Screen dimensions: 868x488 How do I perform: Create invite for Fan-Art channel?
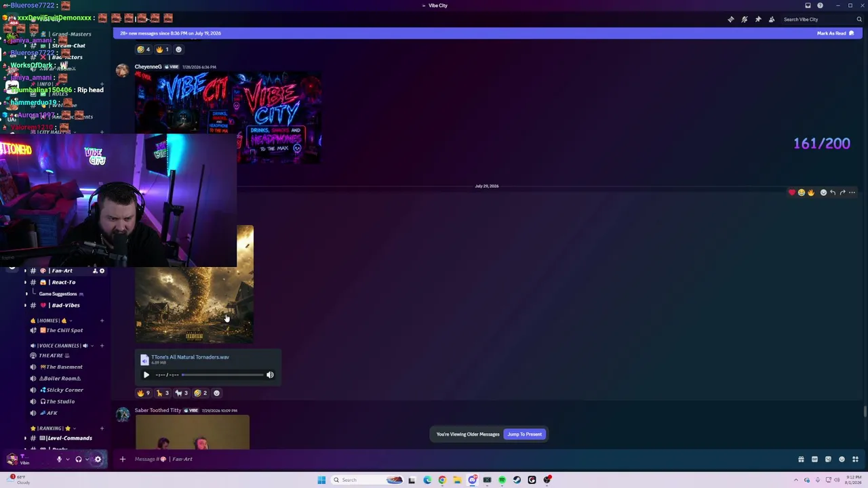tap(95, 271)
